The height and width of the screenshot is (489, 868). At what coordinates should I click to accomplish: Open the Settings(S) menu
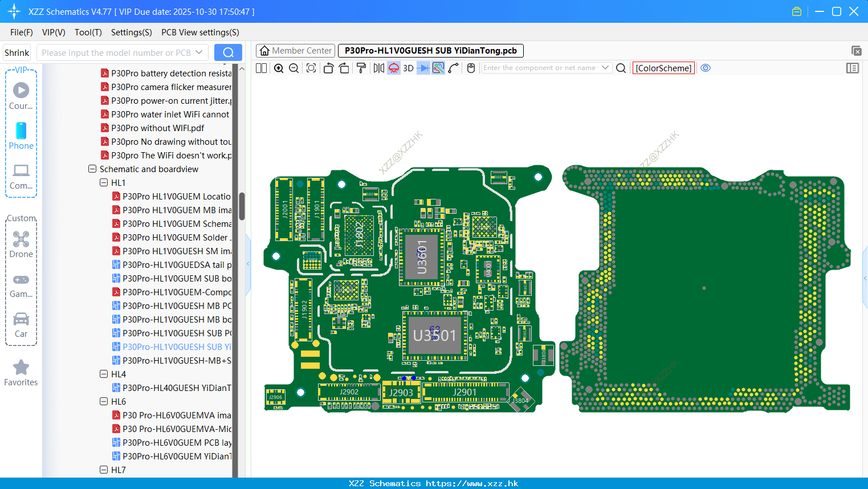point(132,32)
